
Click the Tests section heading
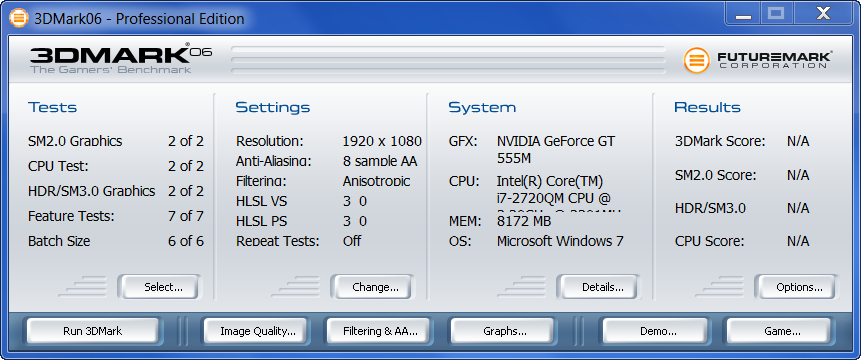(x=53, y=107)
